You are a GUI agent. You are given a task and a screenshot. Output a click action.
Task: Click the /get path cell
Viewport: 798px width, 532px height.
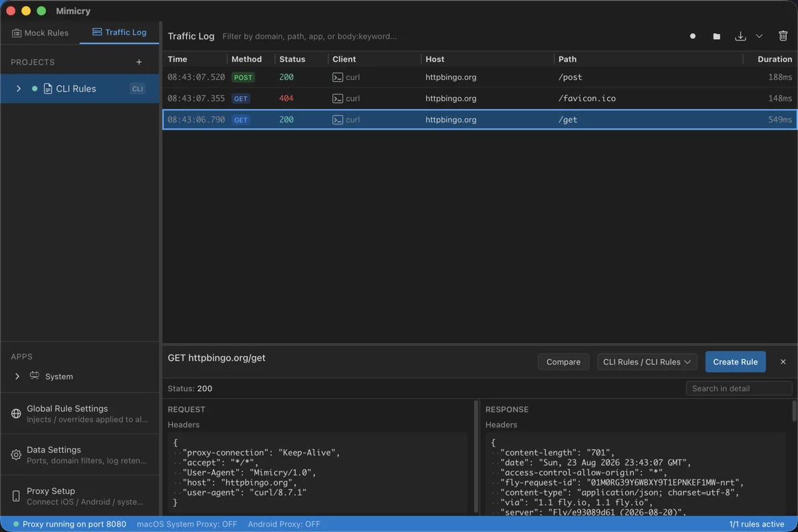click(568, 120)
